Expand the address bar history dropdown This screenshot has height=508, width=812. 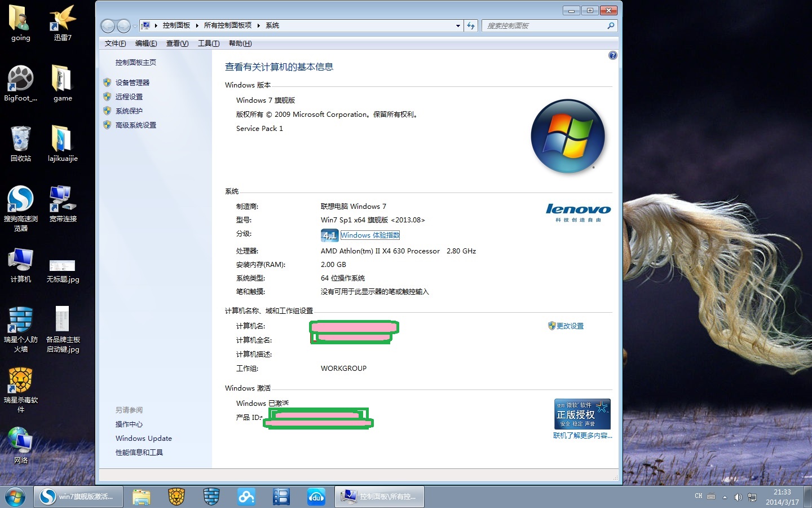pyautogui.click(x=458, y=25)
